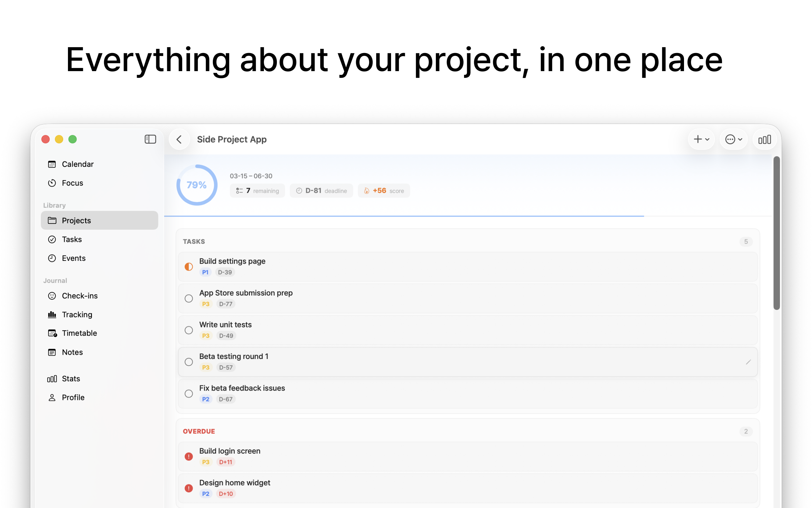The height and width of the screenshot is (508, 812).
Task: Open Tracking under Journal
Action: tap(99, 314)
